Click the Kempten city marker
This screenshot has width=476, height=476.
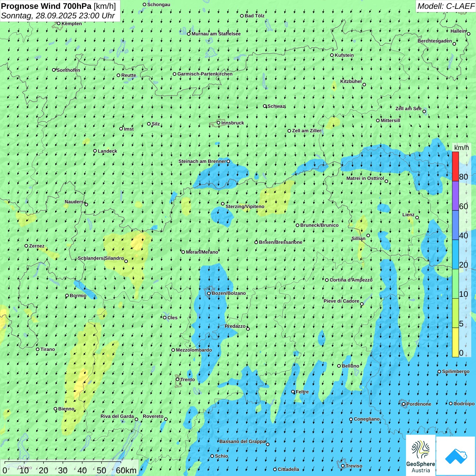point(58,23)
